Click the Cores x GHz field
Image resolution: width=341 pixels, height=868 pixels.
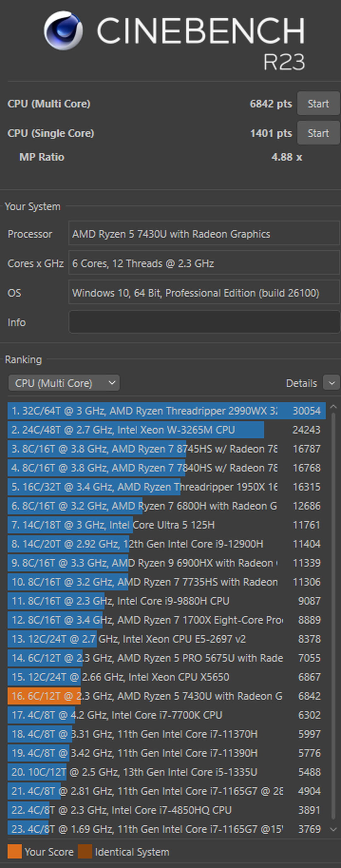[204, 263]
